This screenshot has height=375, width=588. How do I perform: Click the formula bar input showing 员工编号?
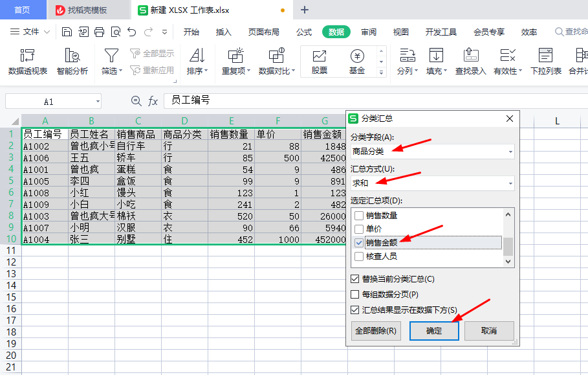pos(375,100)
